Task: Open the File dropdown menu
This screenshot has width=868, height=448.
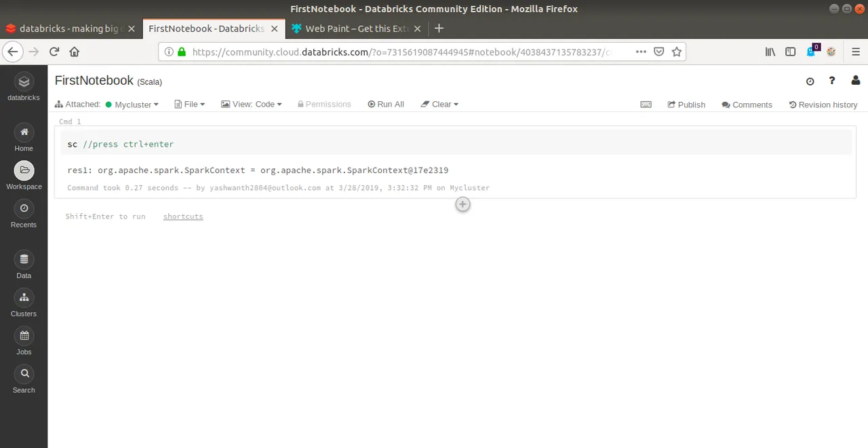Action: pos(190,105)
